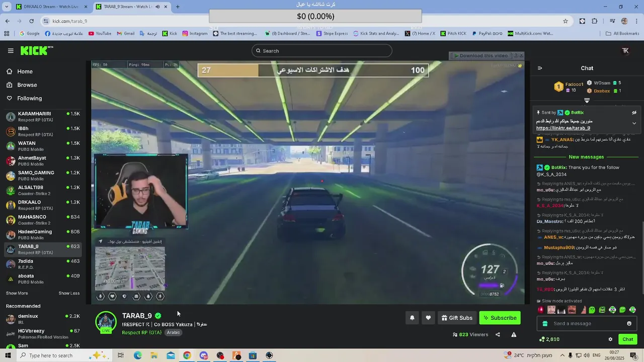Expand the pinned message chevron
This screenshot has height=362, width=644.
point(634,123)
